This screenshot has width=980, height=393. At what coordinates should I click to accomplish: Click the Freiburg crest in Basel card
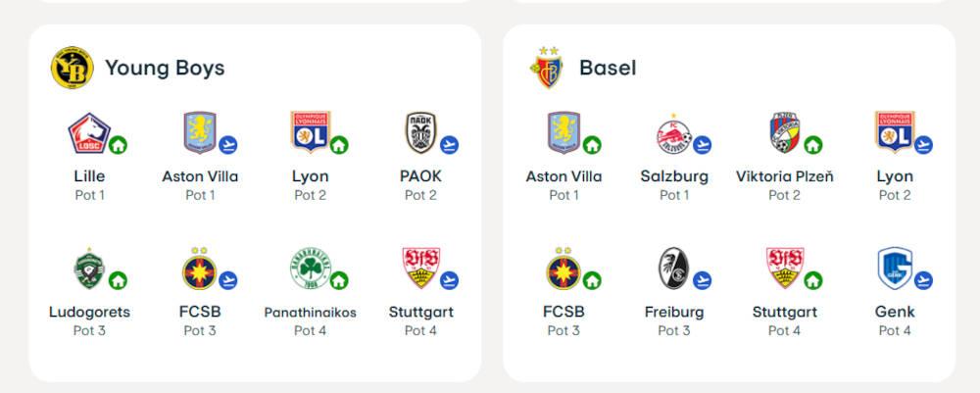674,268
